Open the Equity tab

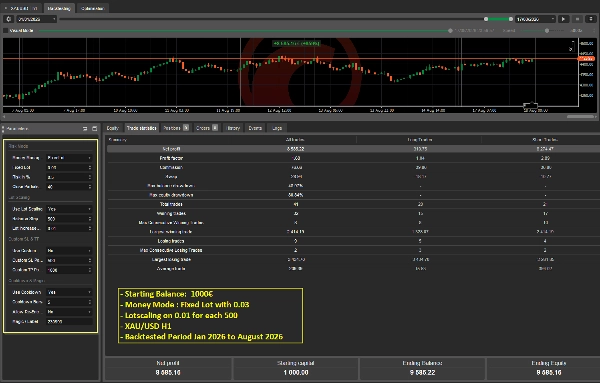[113, 128]
